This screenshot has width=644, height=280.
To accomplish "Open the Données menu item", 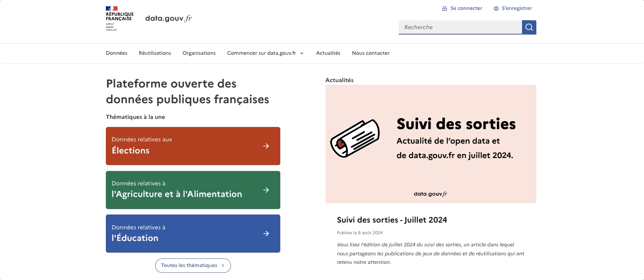I will coord(117,53).
